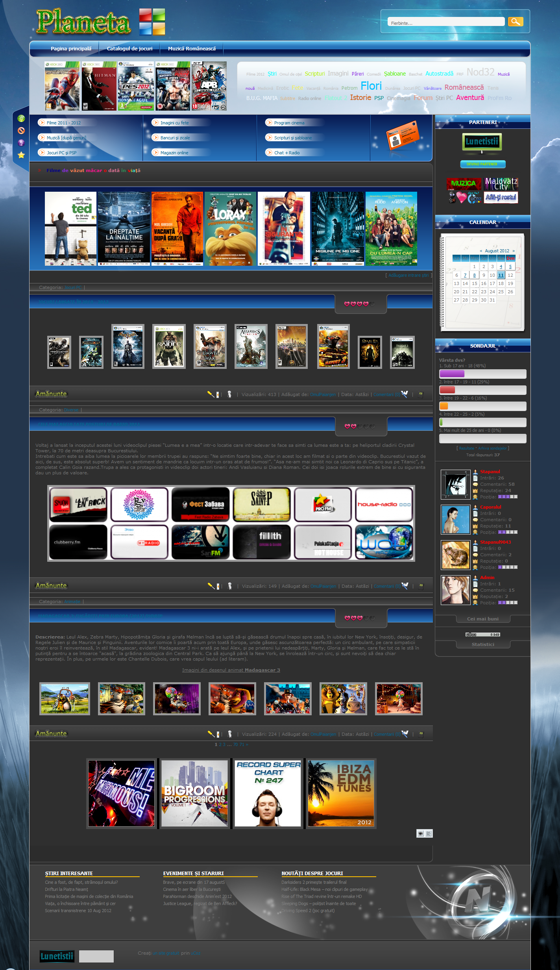
Task: Click inside the search input field
Action: 445,22
